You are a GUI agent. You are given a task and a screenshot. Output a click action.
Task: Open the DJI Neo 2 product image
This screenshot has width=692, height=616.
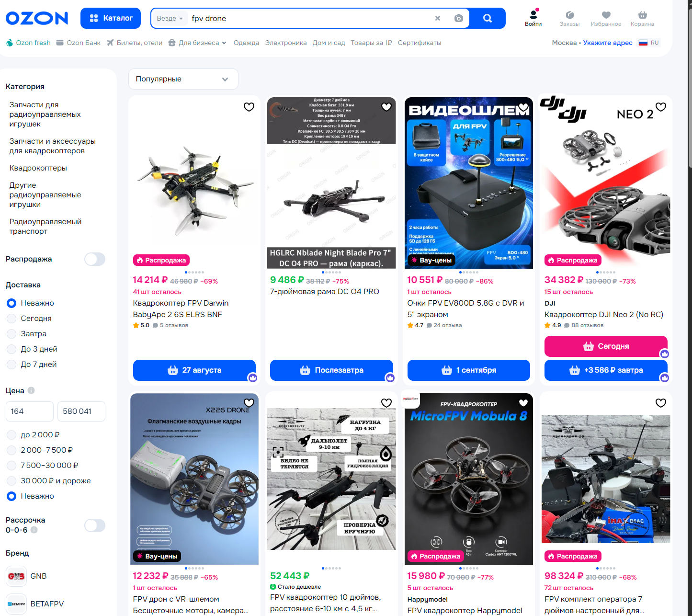606,183
